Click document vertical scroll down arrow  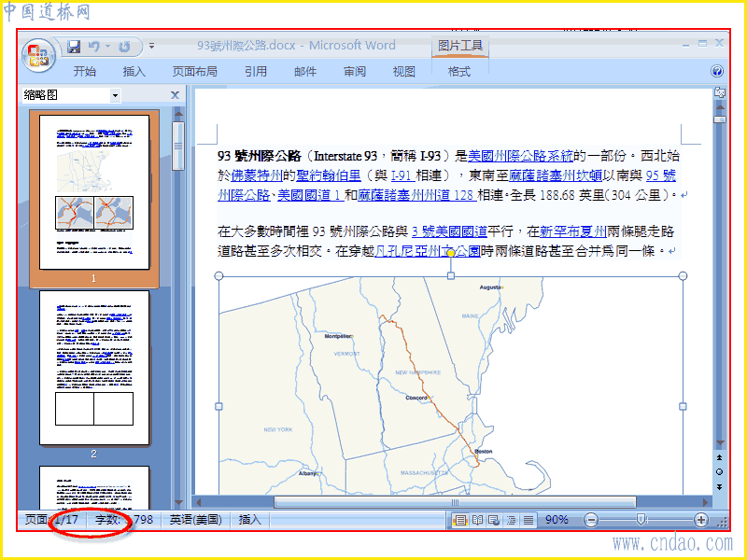[x=720, y=442]
